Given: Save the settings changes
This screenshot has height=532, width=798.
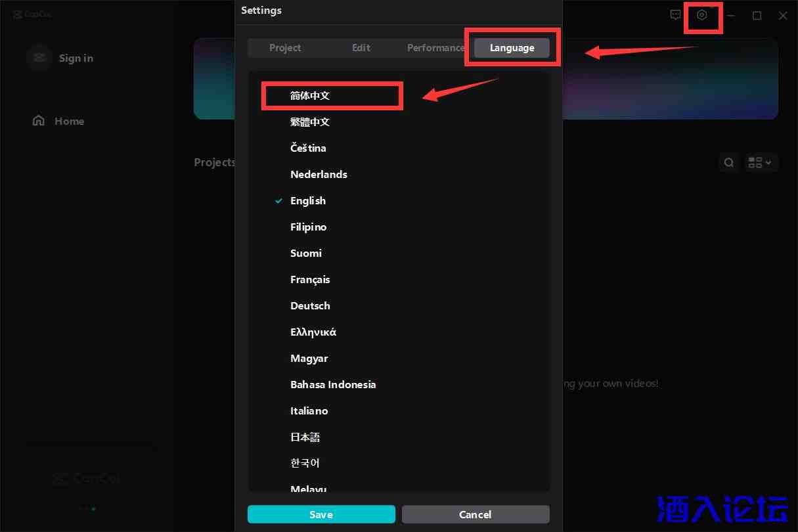Looking at the screenshot, I should (321, 514).
